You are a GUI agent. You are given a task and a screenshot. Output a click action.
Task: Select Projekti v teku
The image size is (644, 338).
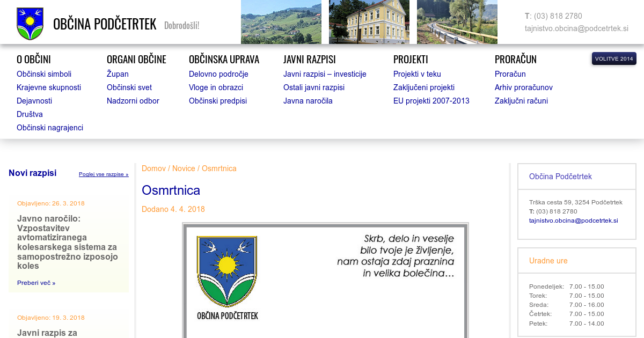417,74
